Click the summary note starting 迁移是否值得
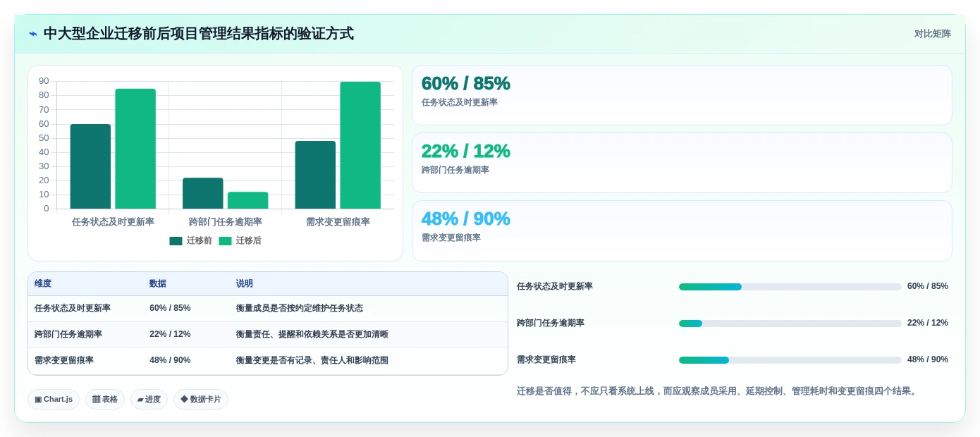 (x=718, y=391)
